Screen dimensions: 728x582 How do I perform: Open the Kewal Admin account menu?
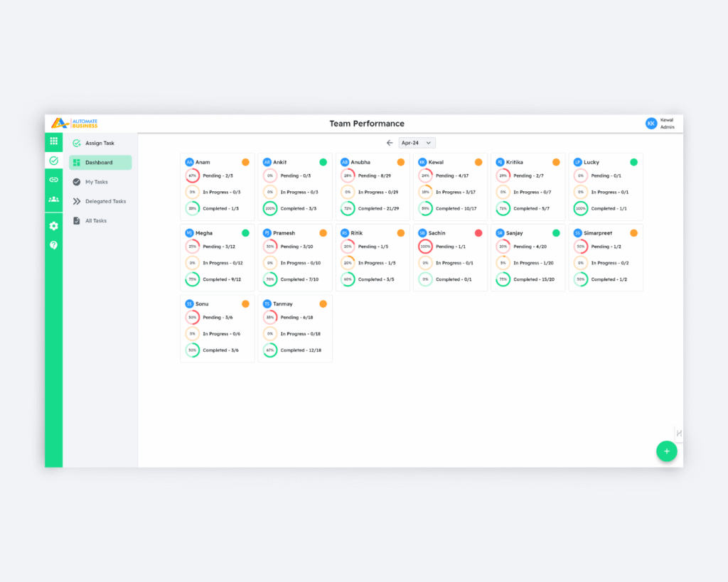click(x=667, y=124)
